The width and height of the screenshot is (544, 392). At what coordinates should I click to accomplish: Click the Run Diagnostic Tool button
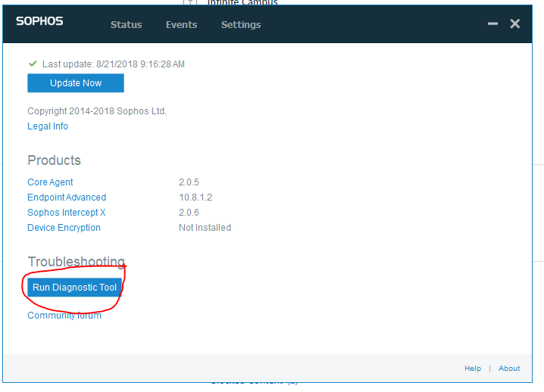point(74,288)
